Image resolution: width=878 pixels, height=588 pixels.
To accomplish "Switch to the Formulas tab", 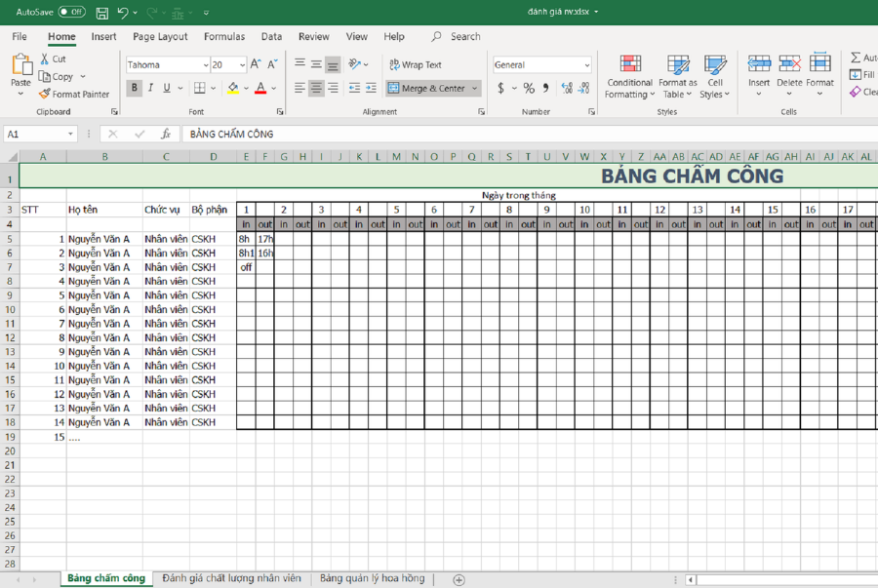I will pos(224,36).
